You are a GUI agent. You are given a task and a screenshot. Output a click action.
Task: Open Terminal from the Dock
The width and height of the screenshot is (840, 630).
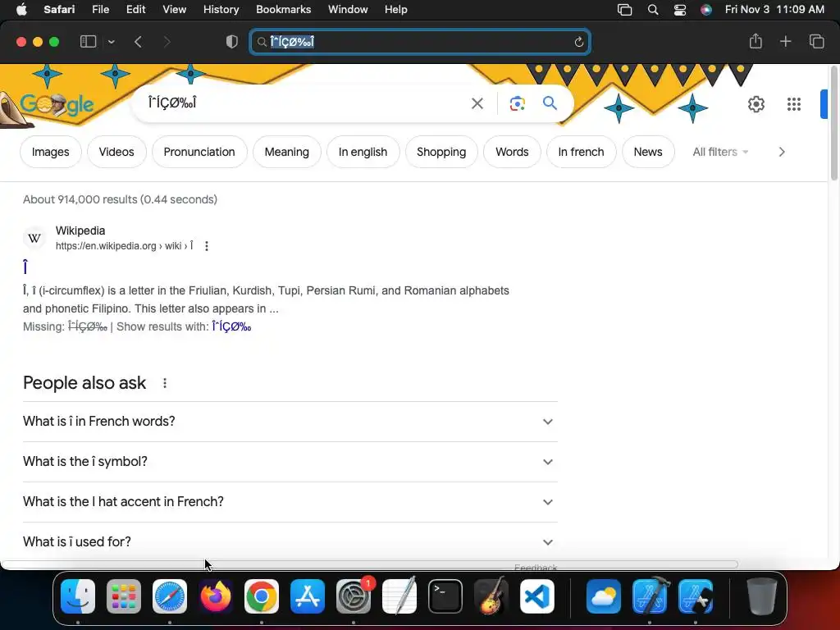(445, 596)
